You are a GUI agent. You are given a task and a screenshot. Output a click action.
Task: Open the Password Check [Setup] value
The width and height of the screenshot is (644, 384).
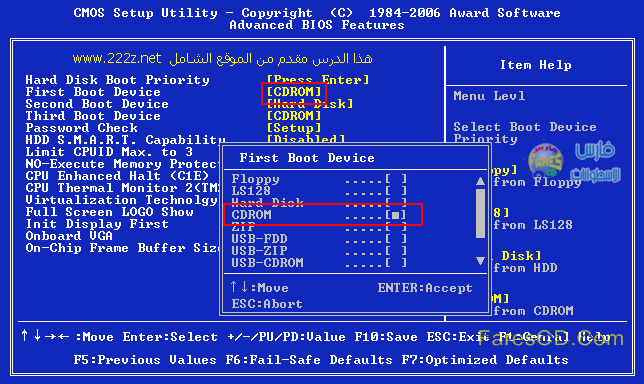[294, 128]
